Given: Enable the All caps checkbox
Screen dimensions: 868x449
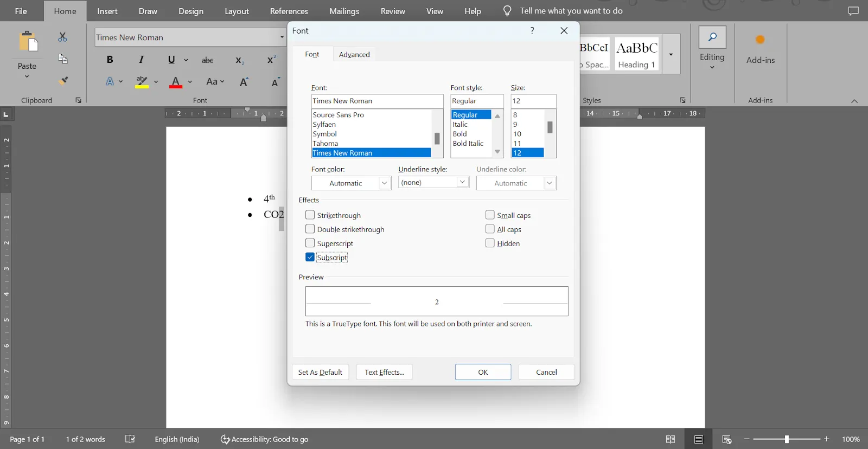Looking at the screenshot, I should (x=490, y=229).
